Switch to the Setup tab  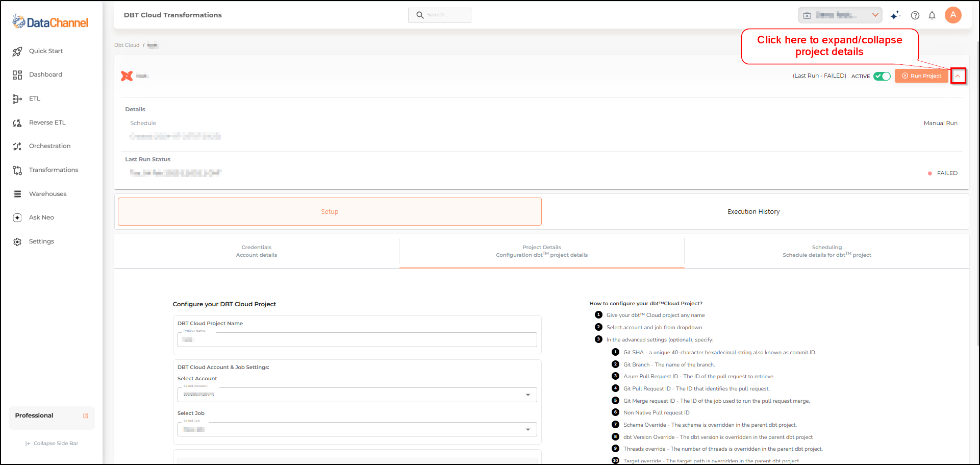(330, 212)
